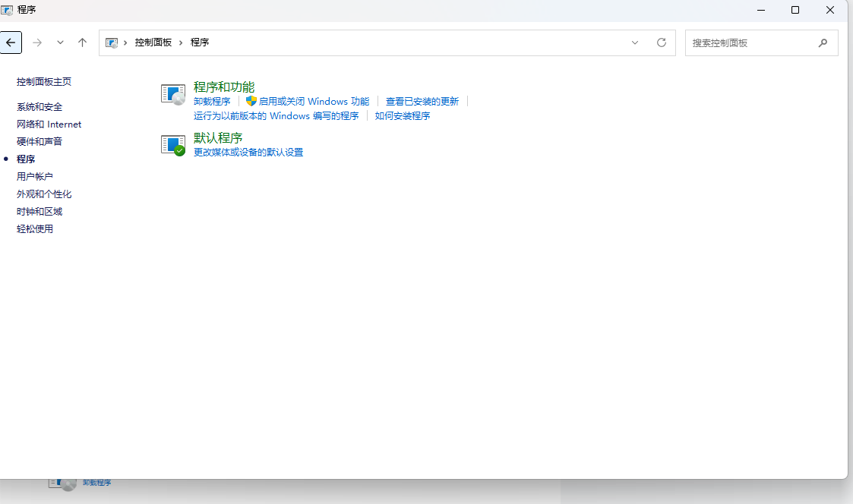Click the refresh icon in the address bar

661,43
